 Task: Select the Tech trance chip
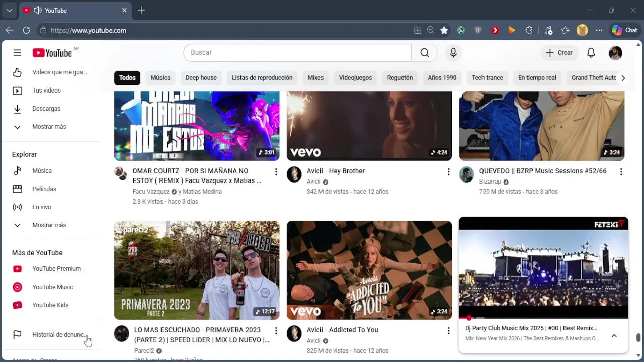(488, 78)
